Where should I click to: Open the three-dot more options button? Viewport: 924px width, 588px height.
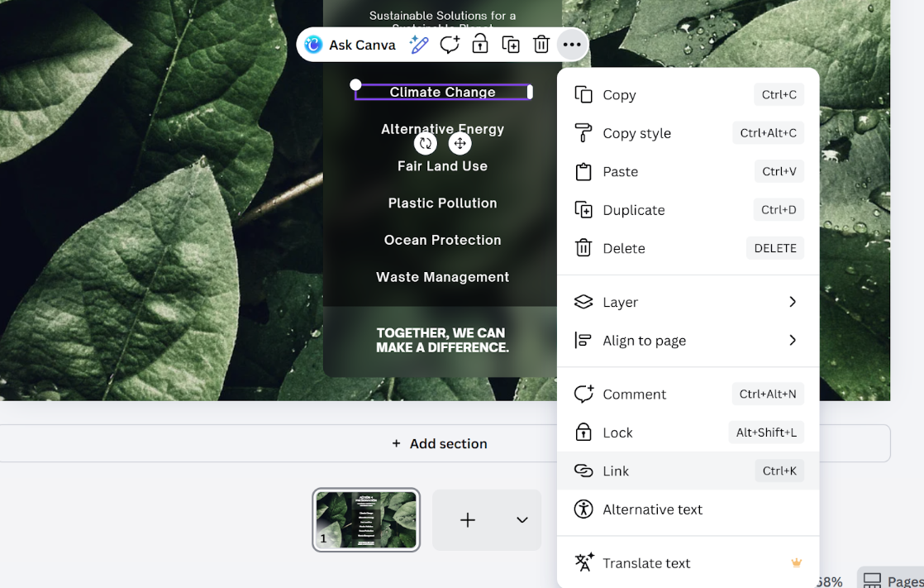pos(572,45)
